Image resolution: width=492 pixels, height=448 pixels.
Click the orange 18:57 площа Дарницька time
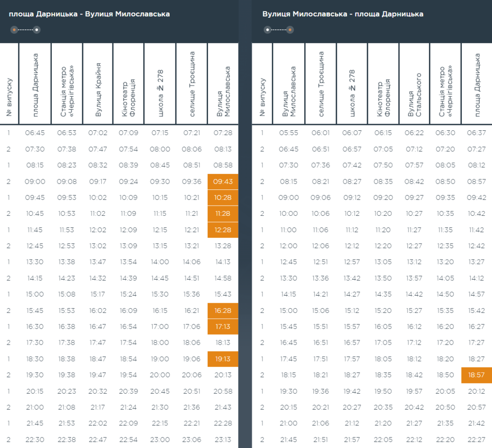pos(476,375)
